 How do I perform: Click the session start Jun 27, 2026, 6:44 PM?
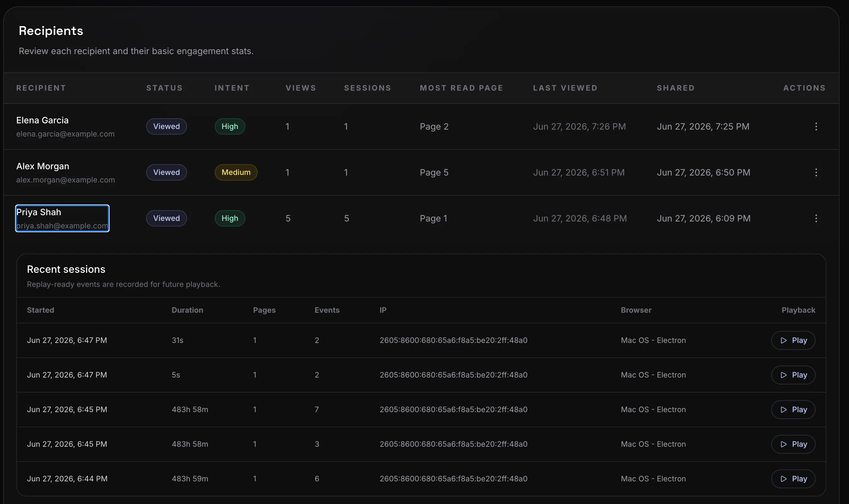click(x=67, y=479)
